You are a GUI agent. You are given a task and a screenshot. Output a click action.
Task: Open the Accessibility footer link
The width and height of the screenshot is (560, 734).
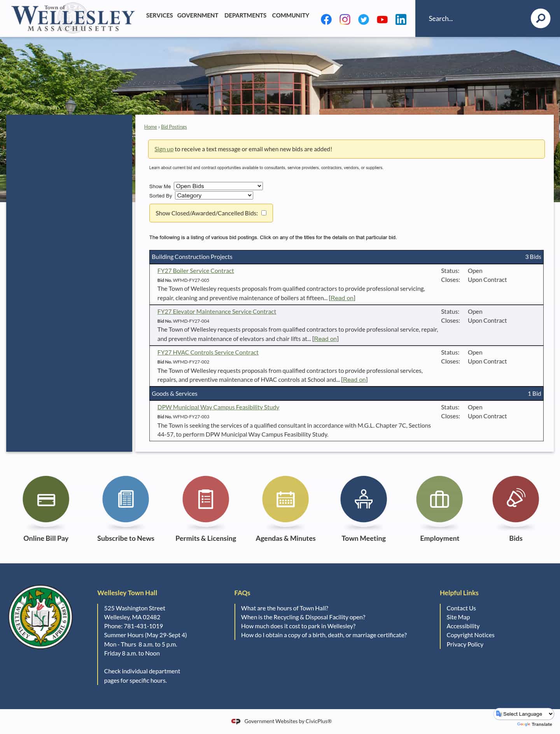463,626
